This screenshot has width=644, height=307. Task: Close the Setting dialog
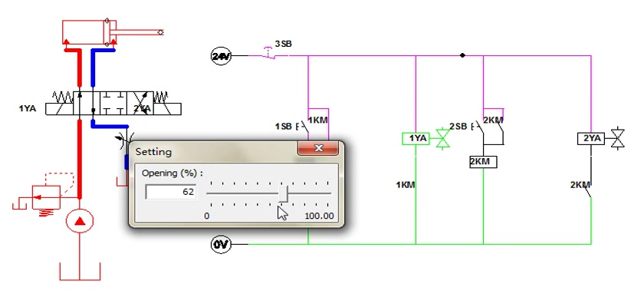tap(318, 148)
